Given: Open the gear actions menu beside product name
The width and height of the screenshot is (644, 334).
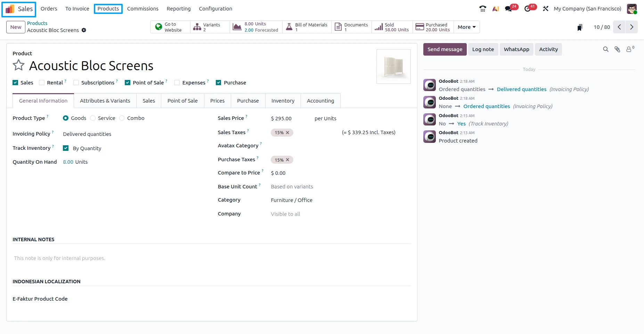Looking at the screenshot, I should 84,30.
